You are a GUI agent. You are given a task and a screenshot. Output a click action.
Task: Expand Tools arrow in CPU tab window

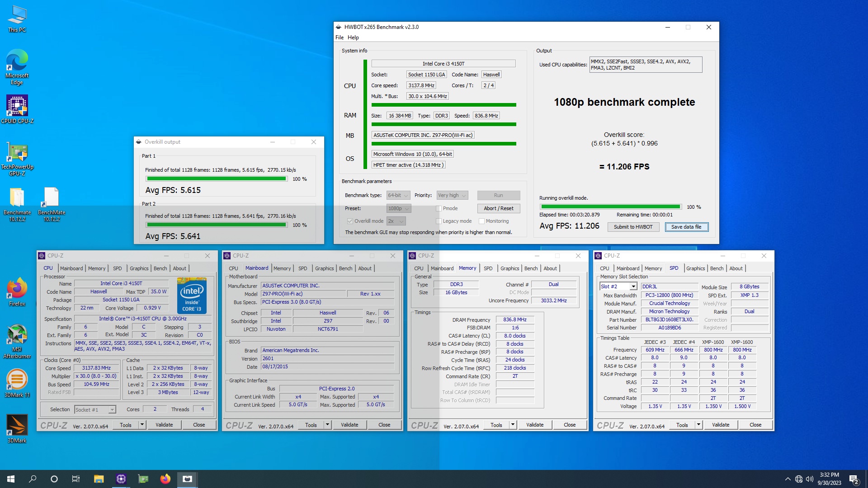tap(142, 425)
